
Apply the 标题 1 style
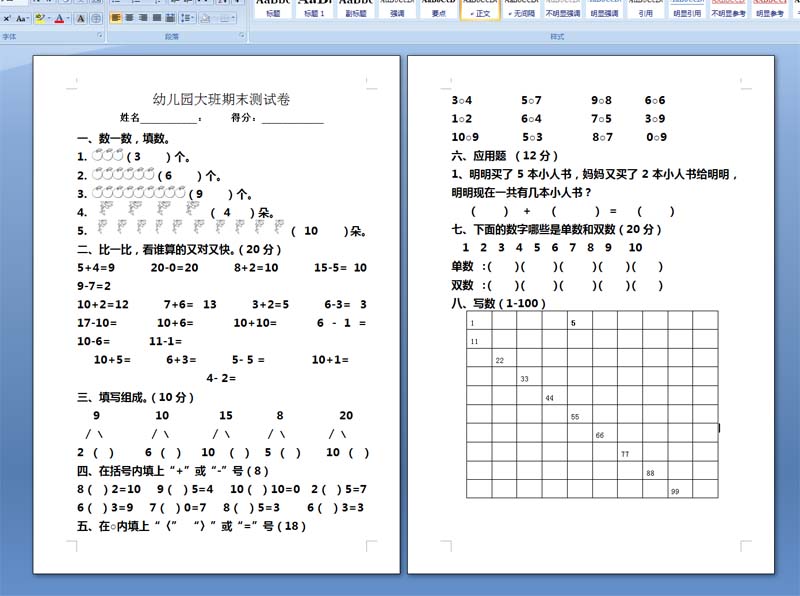tap(314, 9)
